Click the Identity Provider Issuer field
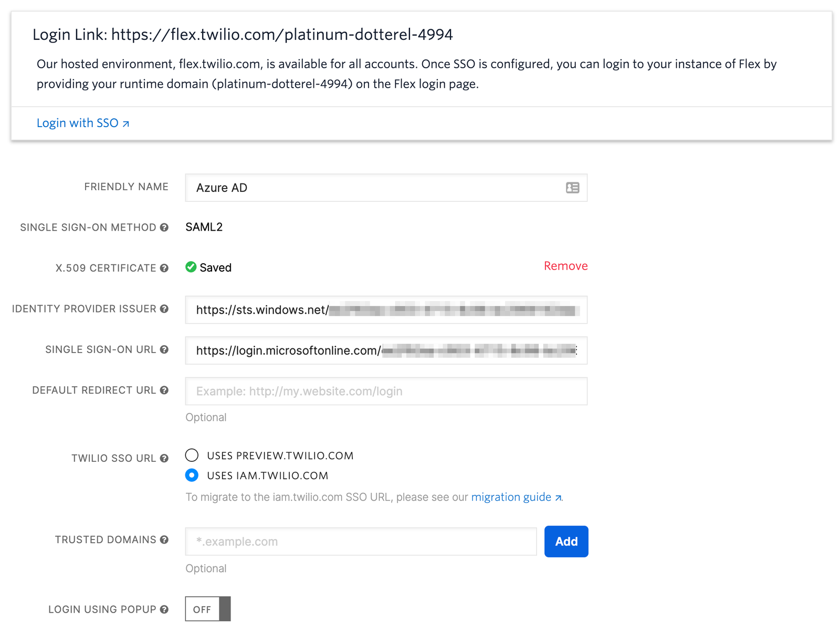This screenshot has height=642, width=840. 386,310
